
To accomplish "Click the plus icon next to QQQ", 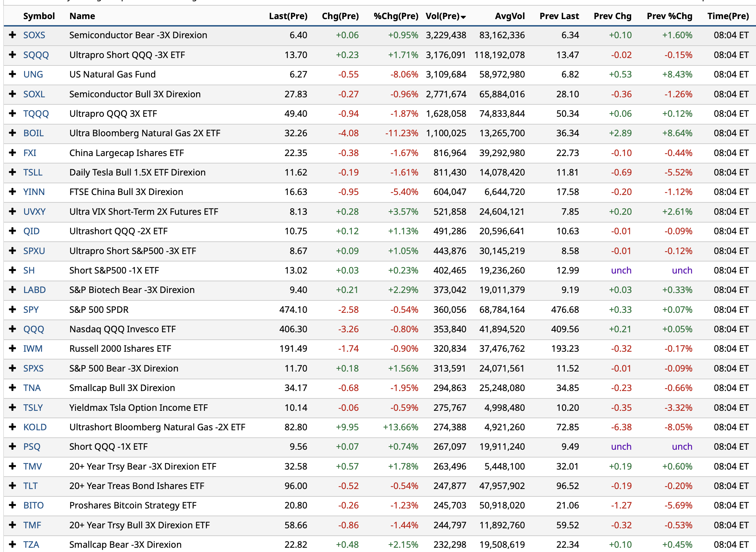I will pyautogui.click(x=13, y=329).
